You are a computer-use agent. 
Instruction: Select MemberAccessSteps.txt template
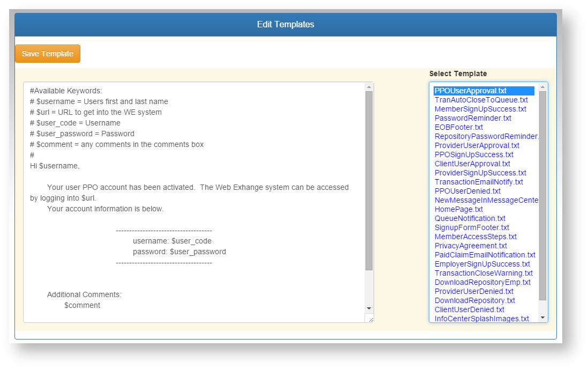click(x=475, y=237)
